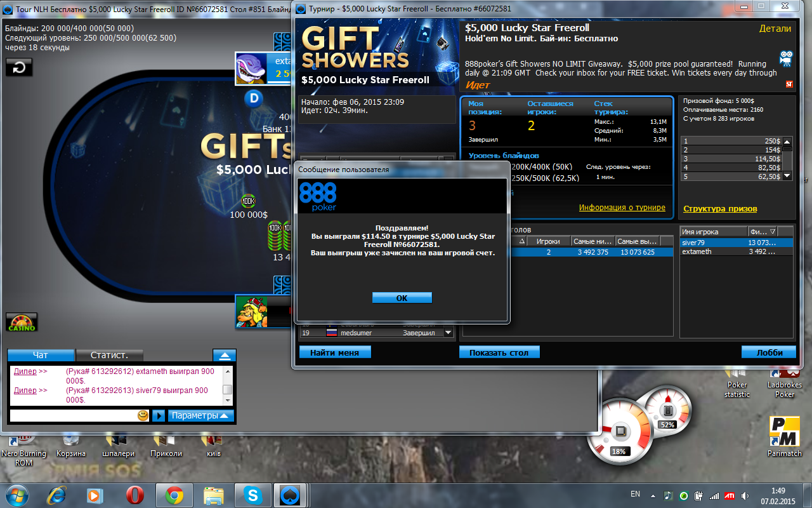
Task: Click OK in the congratulations dialog
Action: pyautogui.click(x=402, y=298)
